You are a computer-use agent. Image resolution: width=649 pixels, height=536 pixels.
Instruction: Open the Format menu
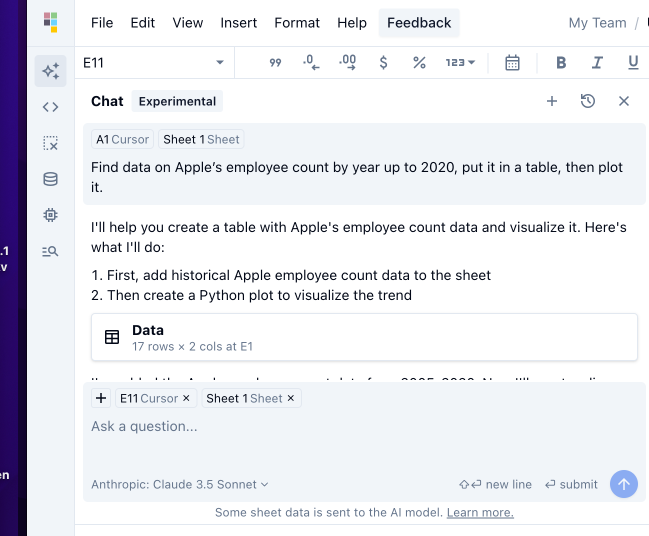297,23
